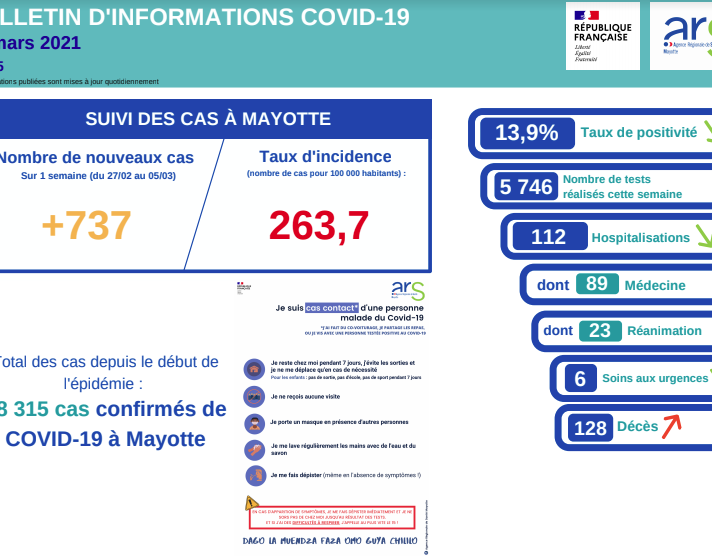712x560 pixels.
Task: Click the stay-home house icon on poster
Action: [x=254, y=369]
